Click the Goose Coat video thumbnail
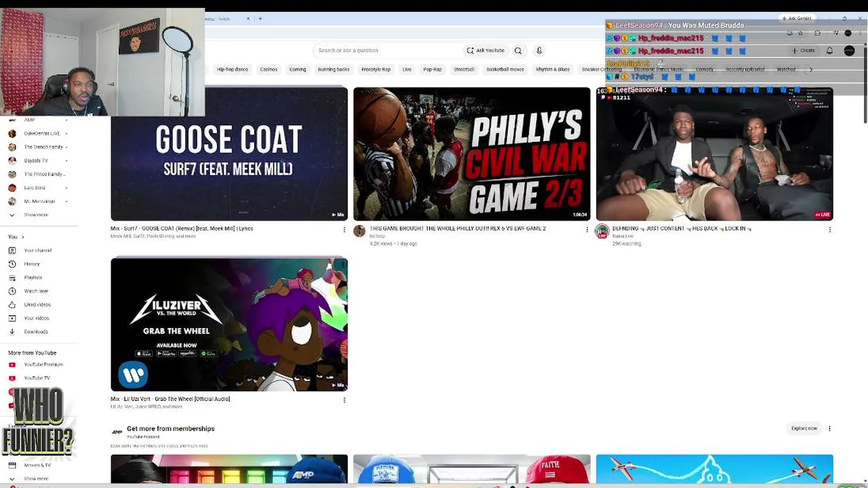This screenshot has width=868, height=488. [229, 154]
